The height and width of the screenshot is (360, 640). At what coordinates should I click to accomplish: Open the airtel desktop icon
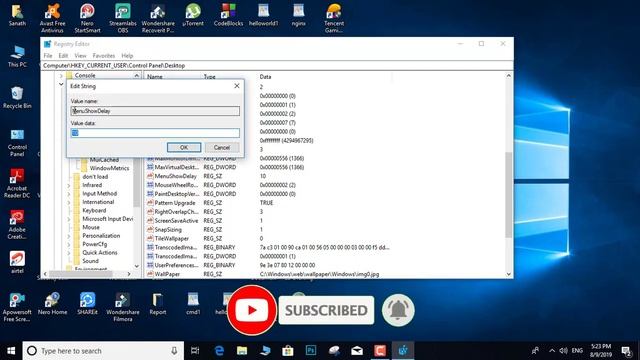[17, 262]
